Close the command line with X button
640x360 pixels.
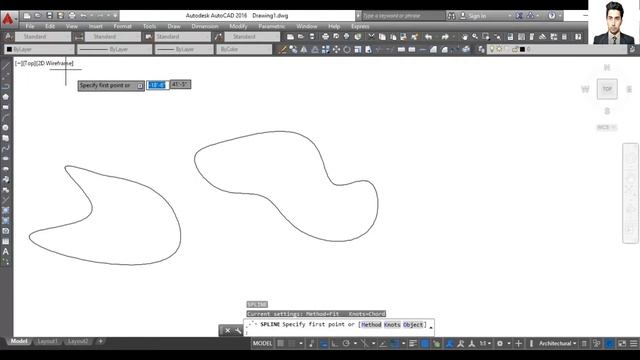pyautogui.click(x=227, y=331)
